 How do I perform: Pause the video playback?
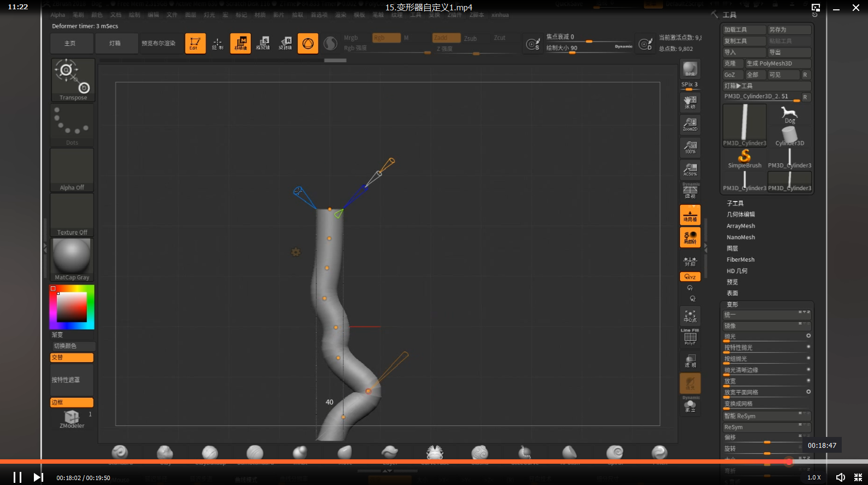point(17,477)
